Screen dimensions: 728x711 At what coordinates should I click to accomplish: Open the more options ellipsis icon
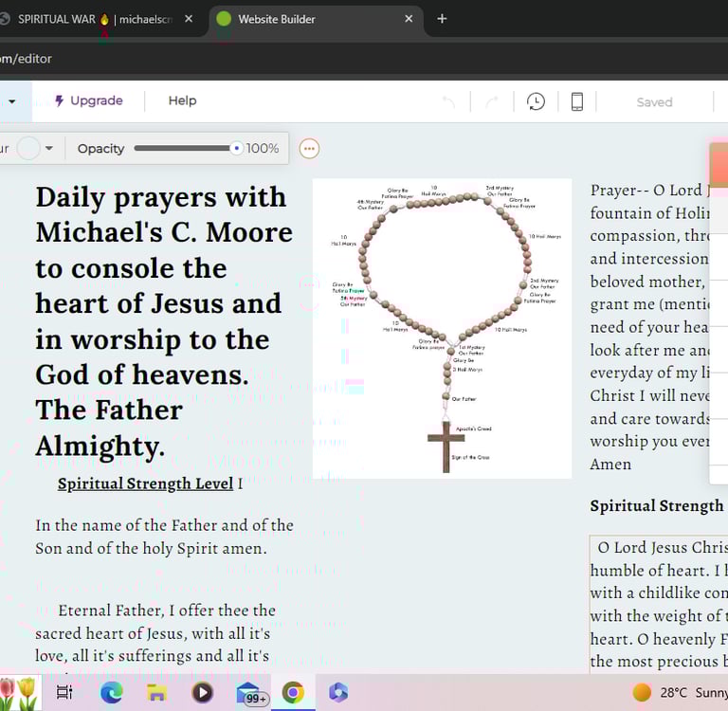(x=309, y=149)
